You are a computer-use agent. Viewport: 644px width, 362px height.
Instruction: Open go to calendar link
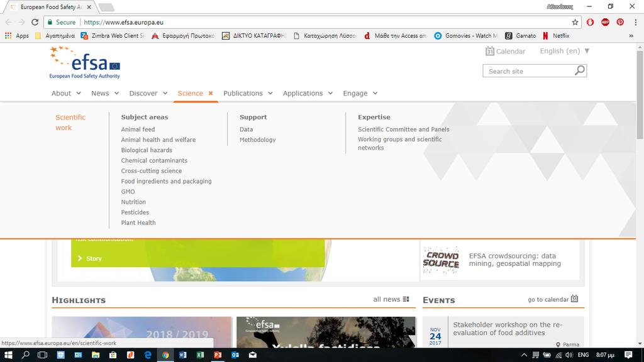point(548,299)
